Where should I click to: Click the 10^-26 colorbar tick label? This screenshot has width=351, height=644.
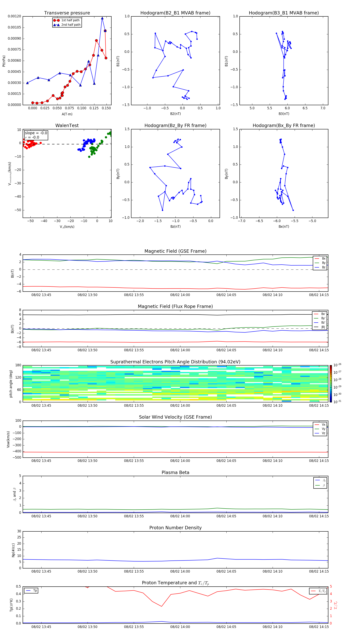click(x=337, y=365)
